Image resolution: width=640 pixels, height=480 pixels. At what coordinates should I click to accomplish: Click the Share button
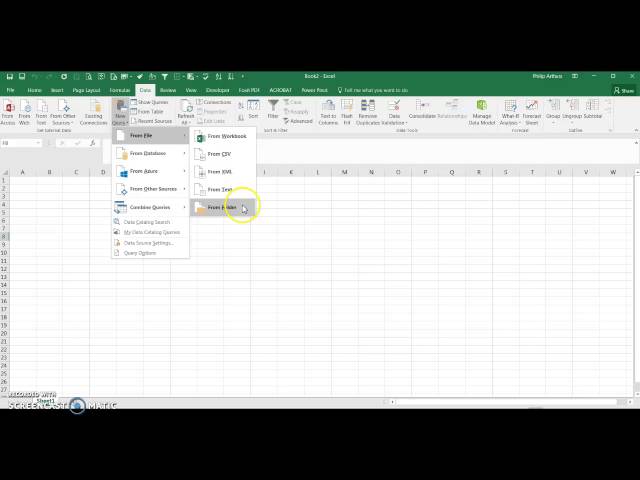[x=624, y=91]
